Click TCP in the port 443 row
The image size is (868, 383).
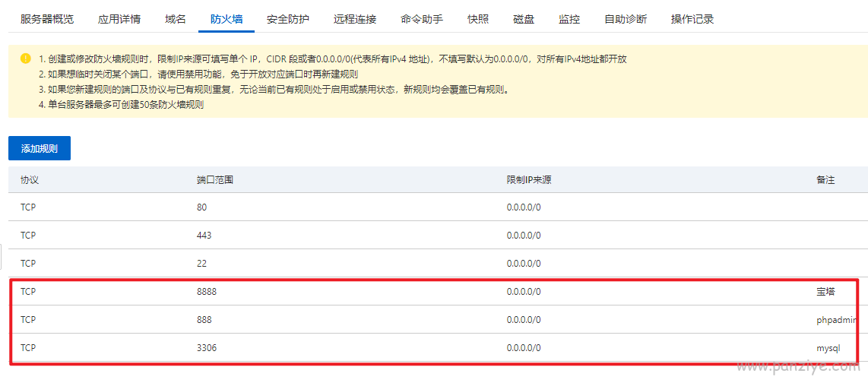(x=28, y=236)
